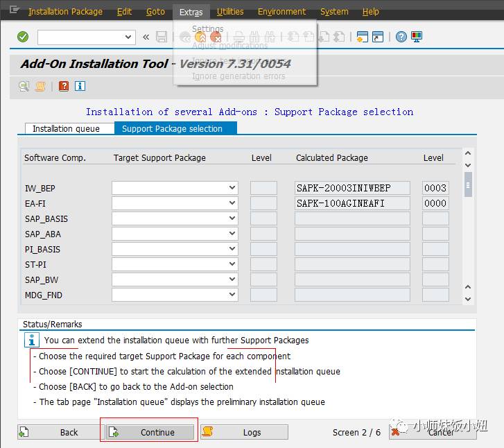Click the red question mark online help icon
The width and height of the screenshot is (504, 448).
[x=64, y=86]
